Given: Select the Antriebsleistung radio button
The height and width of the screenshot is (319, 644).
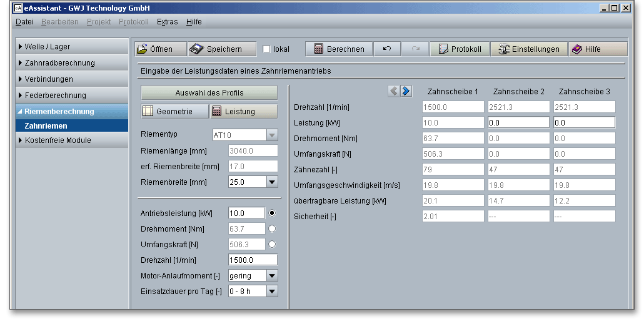Looking at the screenshot, I should click(x=272, y=213).
